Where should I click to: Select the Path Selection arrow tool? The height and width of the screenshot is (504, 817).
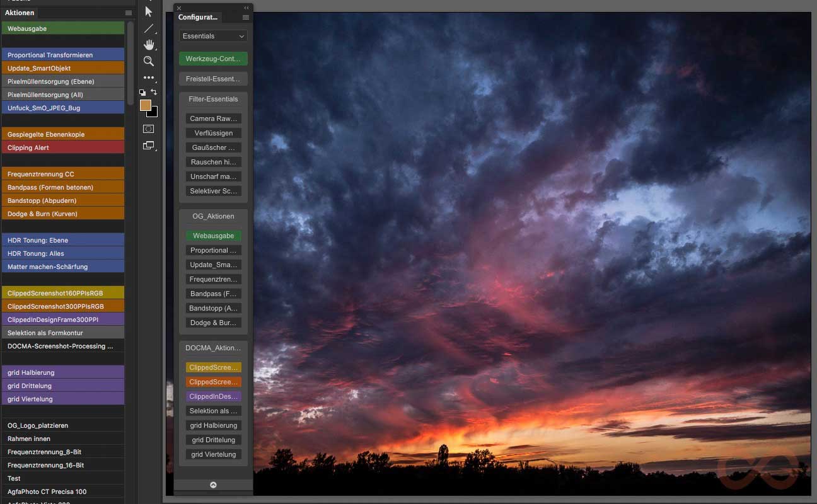149,11
